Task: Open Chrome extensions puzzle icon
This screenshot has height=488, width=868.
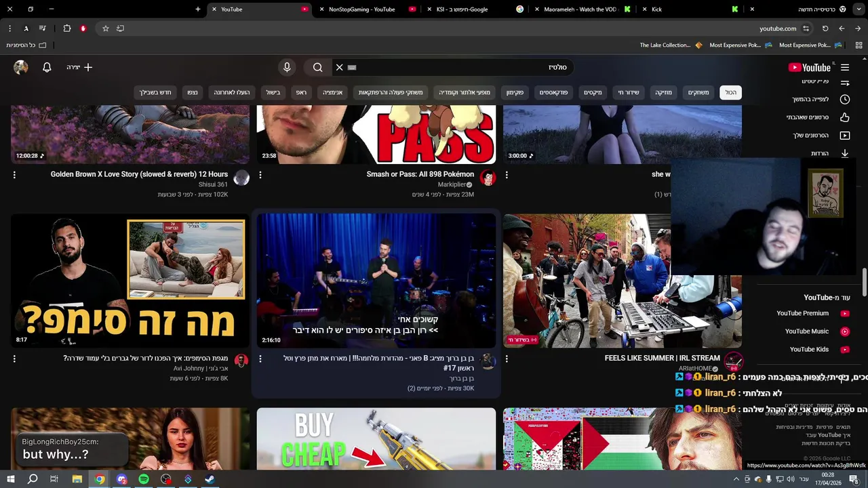Action: tap(66, 28)
